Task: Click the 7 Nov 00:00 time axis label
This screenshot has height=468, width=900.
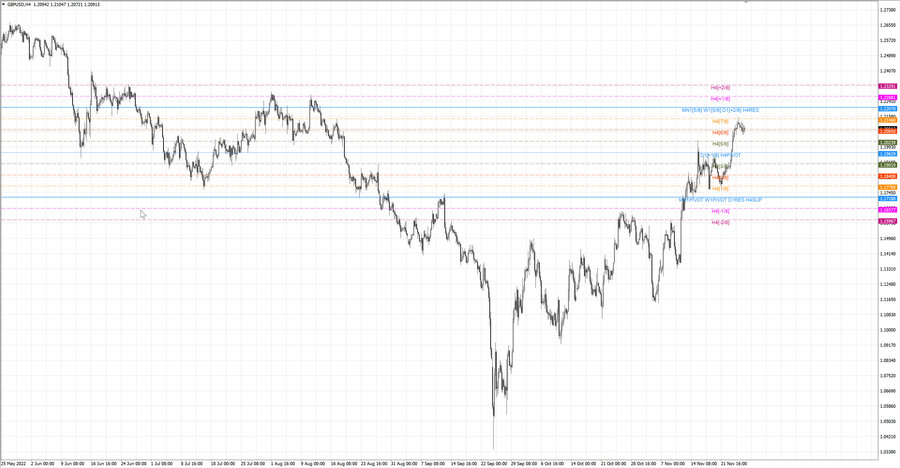Action: pyautogui.click(x=672, y=463)
